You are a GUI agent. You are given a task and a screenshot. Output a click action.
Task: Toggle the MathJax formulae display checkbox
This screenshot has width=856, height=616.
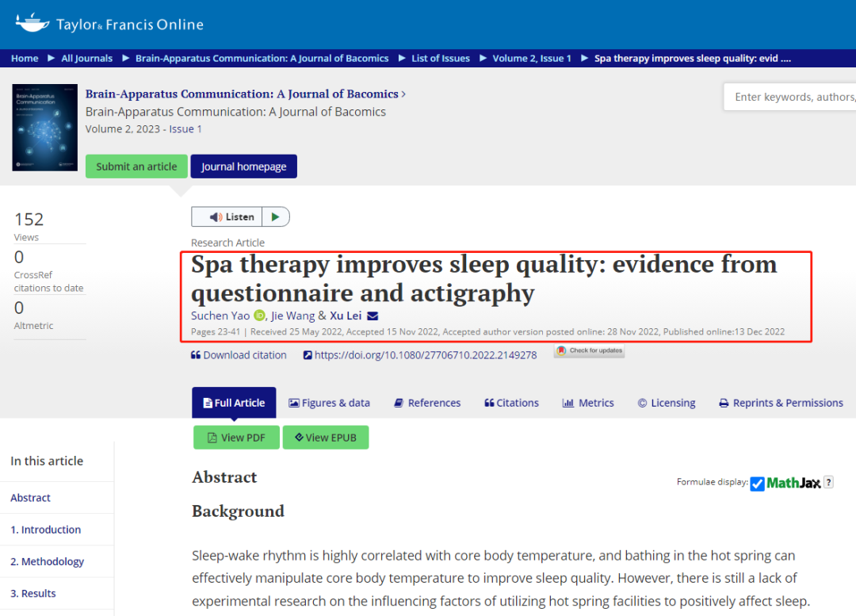click(757, 483)
